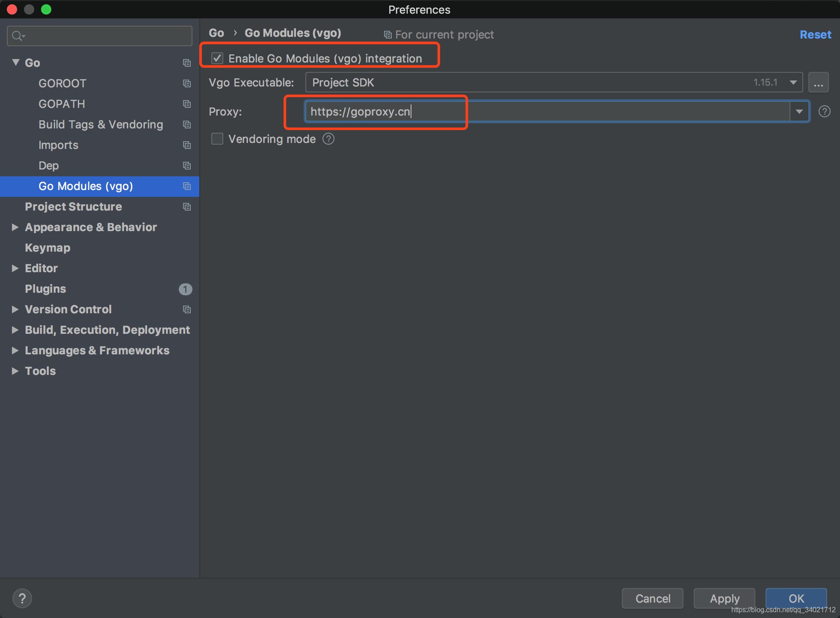This screenshot has height=618, width=840.
Task: Open the Proxy field dropdown arrow
Action: (799, 112)
